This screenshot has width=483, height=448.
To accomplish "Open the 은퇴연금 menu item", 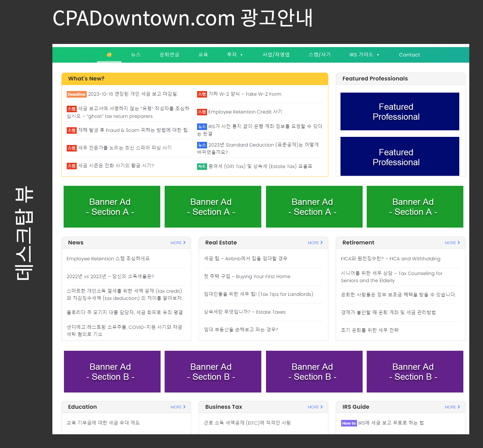I will (169, 55).
